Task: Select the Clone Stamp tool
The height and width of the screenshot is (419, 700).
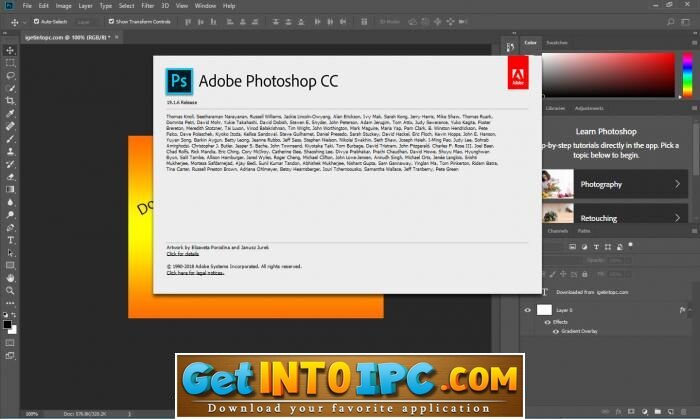Action: [10, 151]
